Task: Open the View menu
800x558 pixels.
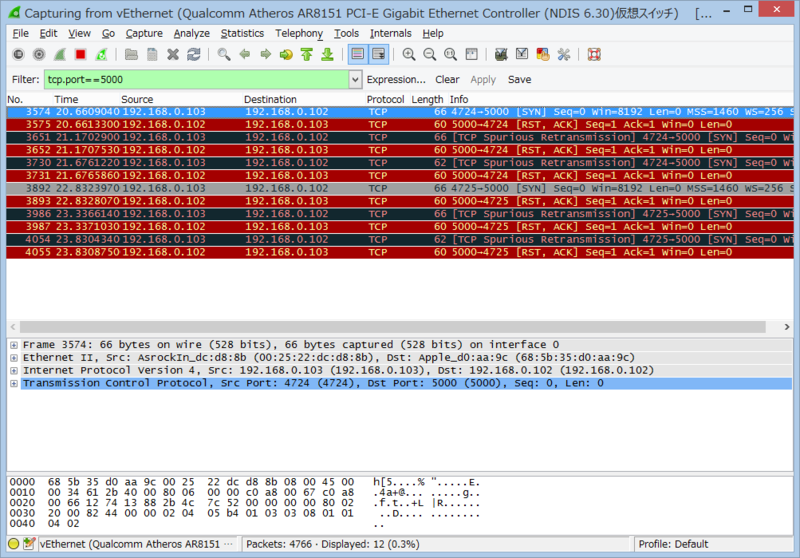Action: (80, 34)
